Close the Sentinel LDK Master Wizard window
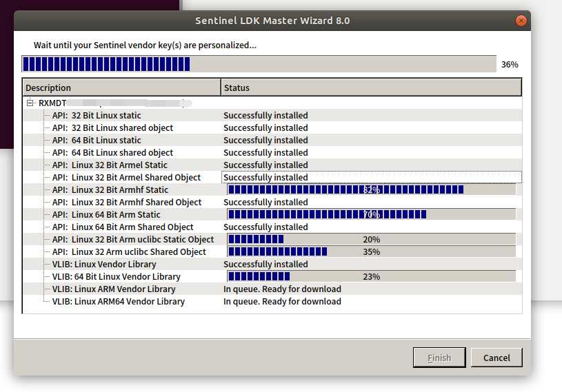The width and height of the screenshot is (562, 392). [x=521, y=21]
